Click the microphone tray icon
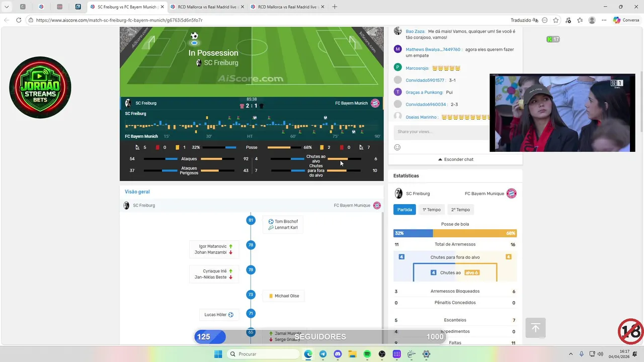 tap(582, 354)
